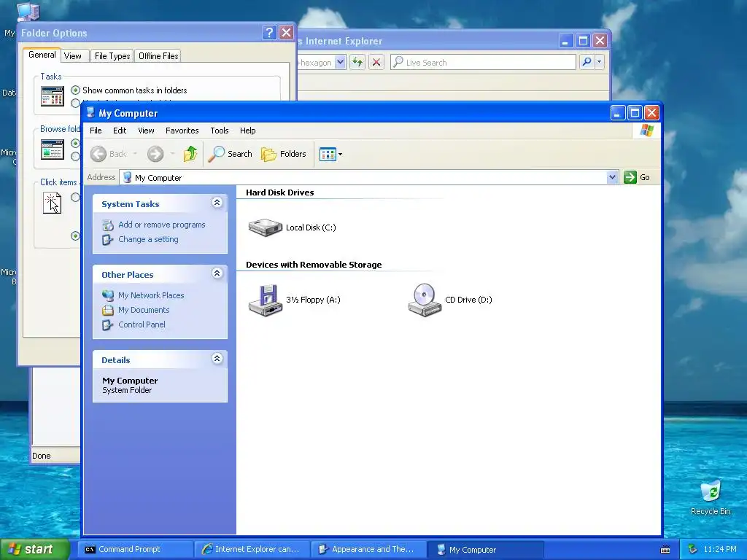This screenshot has width=747, height=560.
Task: Click the Internet Explorer Refresh button
Action: tap(357, 62)
